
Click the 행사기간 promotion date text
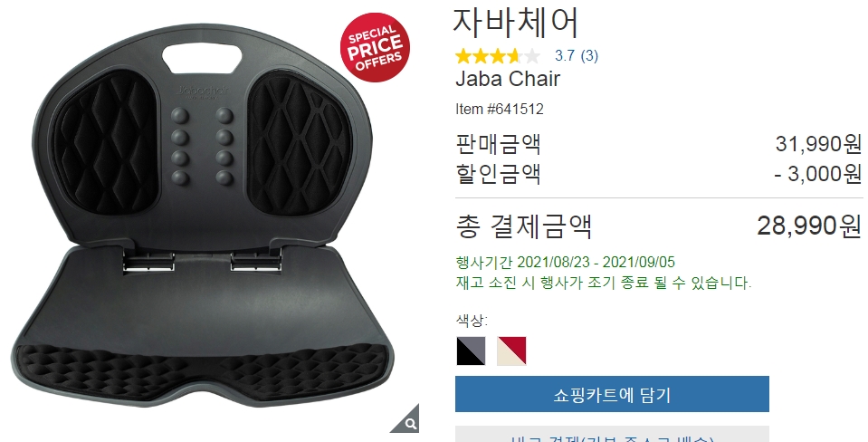click(565, 262)
